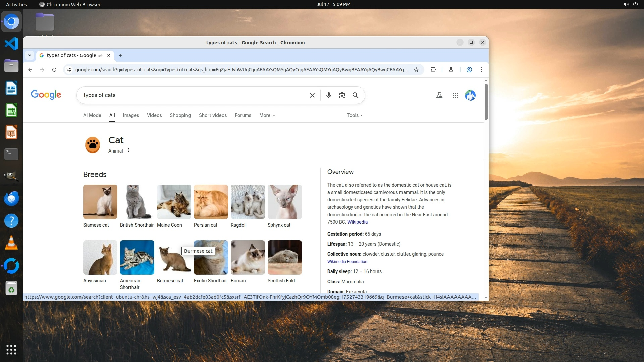
Task: Open Chromium three-dot menu
Action: (481, 70)
